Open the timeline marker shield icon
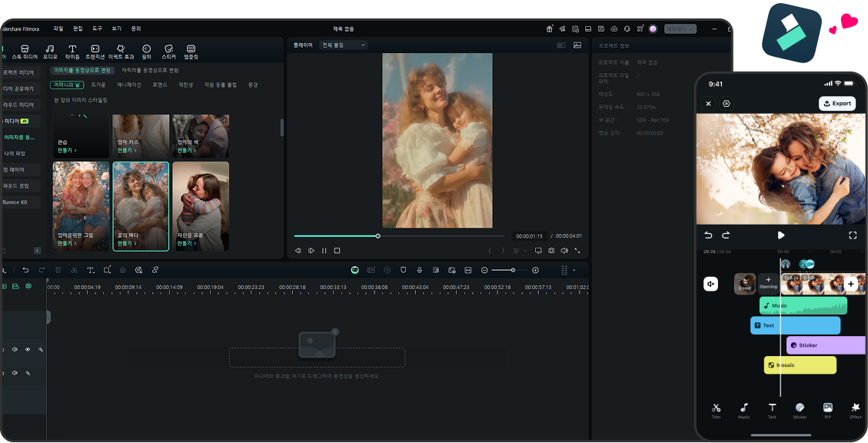 point(404,270)
